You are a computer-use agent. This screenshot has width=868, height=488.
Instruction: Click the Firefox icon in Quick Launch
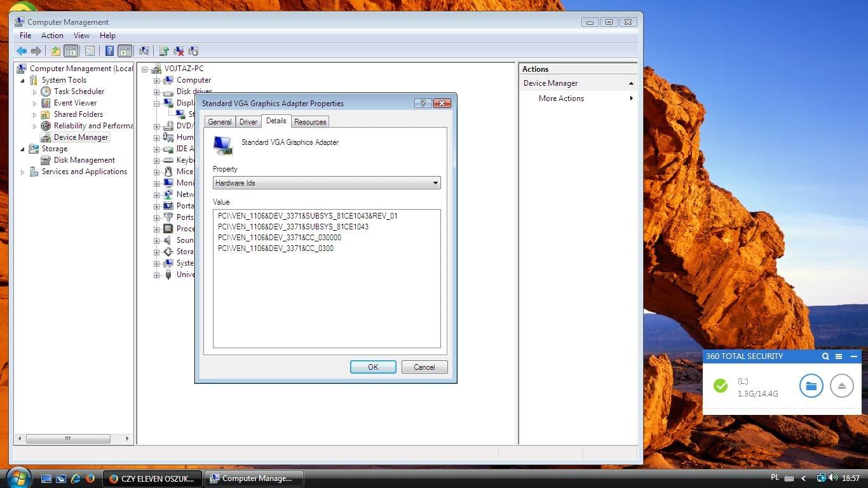[90, 478]
